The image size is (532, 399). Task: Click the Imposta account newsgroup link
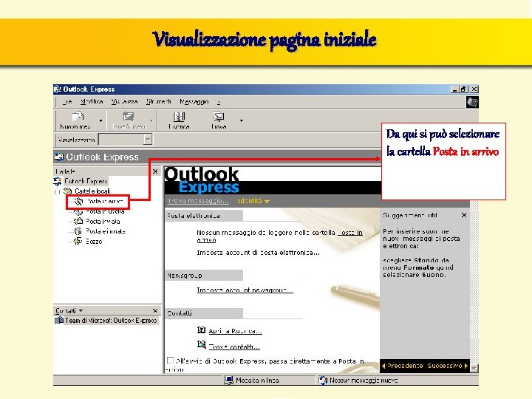tap(245, 290)
